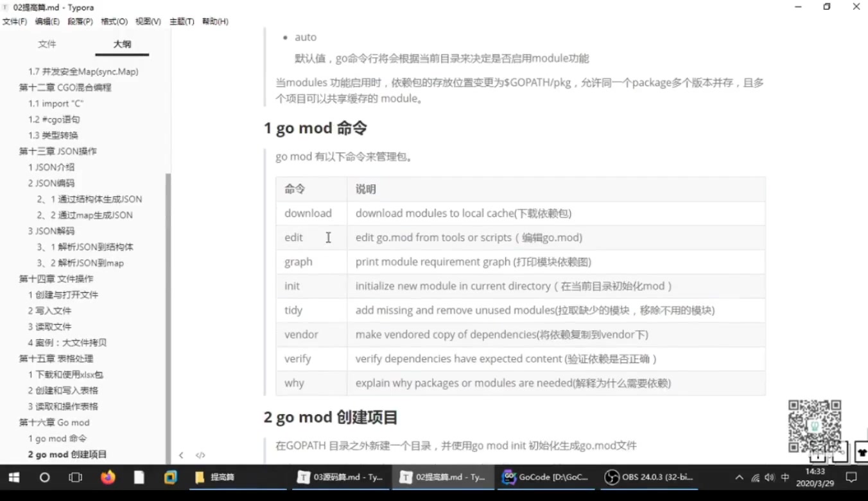This screenshot has height=501, width=868.
Task: Open the 视图(V) menu
Action: pyautogui.click(x=148, y=21)
